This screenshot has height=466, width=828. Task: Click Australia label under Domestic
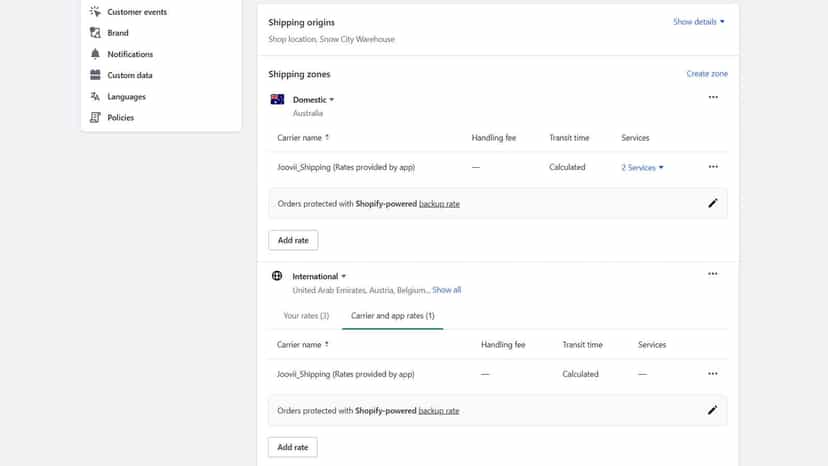(308, 113)
